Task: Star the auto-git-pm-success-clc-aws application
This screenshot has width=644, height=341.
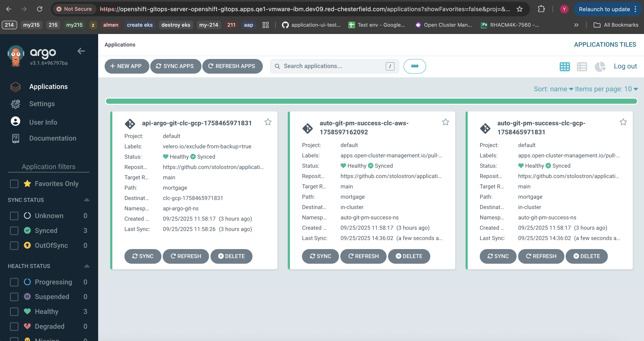Action: (x=445, y=122)
